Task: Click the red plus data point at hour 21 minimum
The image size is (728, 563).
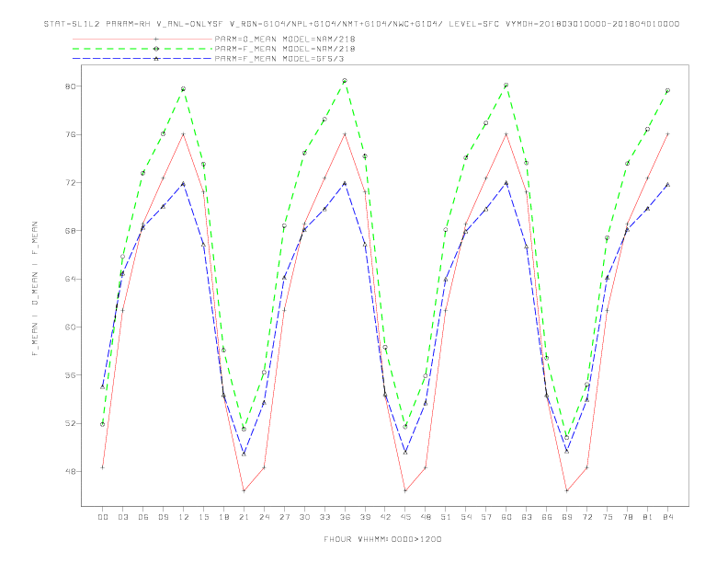Action: [x=244, y=490]
